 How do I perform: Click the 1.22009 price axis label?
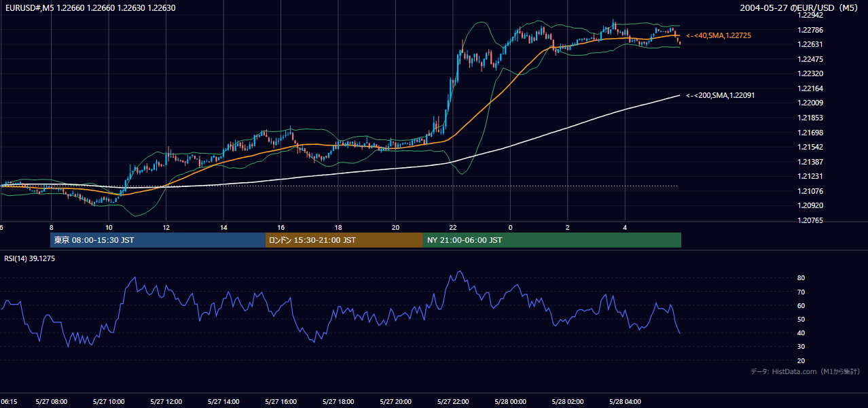point(811,103)
